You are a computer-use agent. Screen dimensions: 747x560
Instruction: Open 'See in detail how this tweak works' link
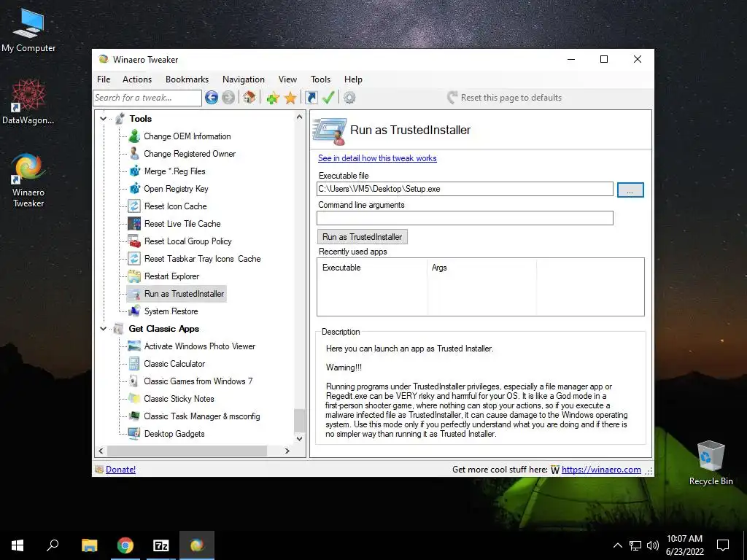click(x=377, y=158)
